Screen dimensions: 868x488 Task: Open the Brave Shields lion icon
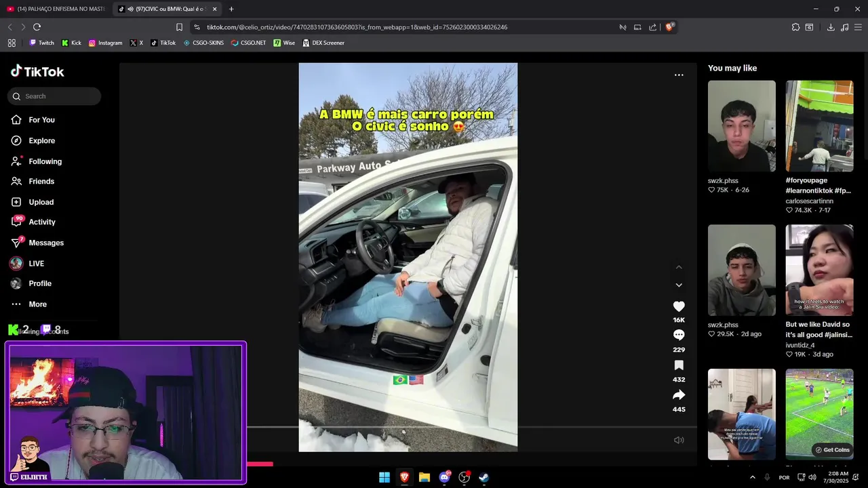(x=669, y=27)
